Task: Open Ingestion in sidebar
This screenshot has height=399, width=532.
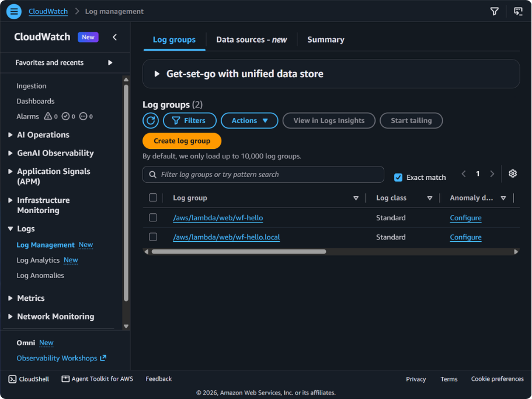Action: click(x=32, y=86)
